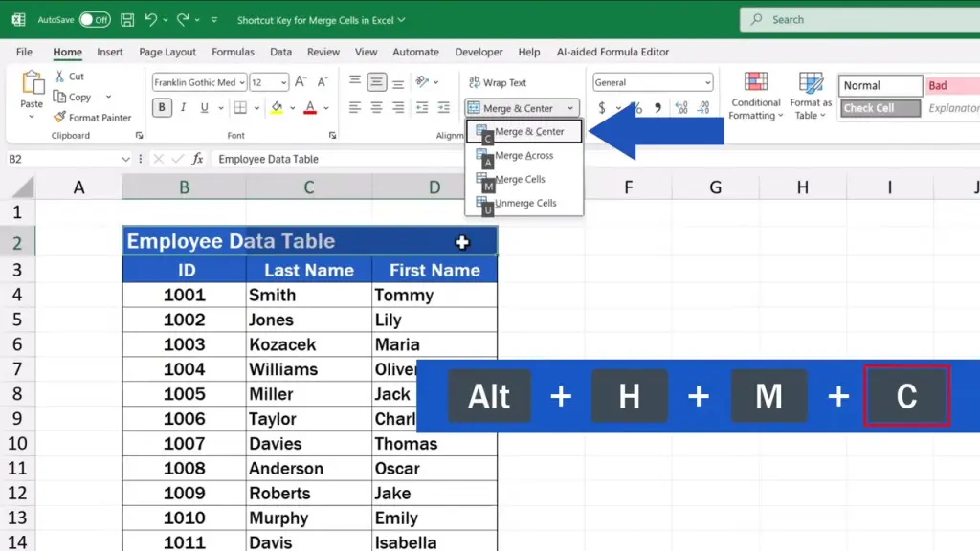Toggle Bold formatting button
The image size is (980, 551).
tap(163, 108)
